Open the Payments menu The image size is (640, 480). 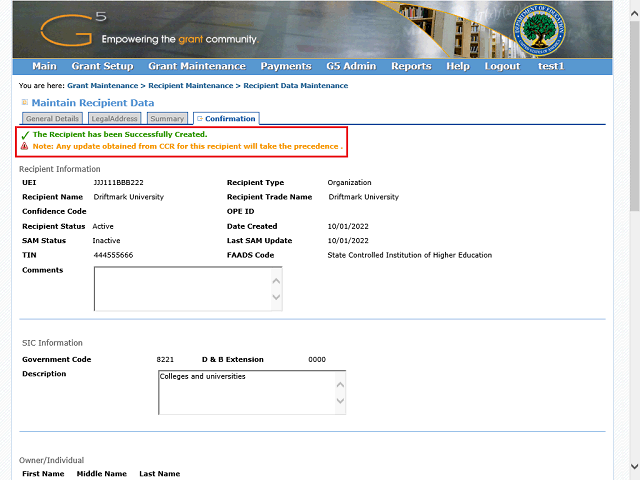[x=285, y=66]
